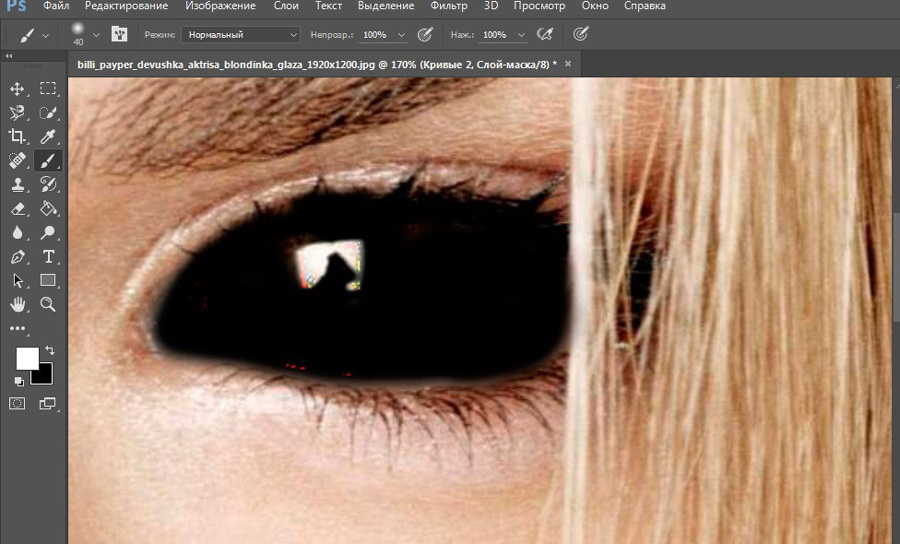Image resolution: width=900 pixels, height=544 pixels.
Task: Select the Clone Stamp tool
Action: [x=17, y=185]
